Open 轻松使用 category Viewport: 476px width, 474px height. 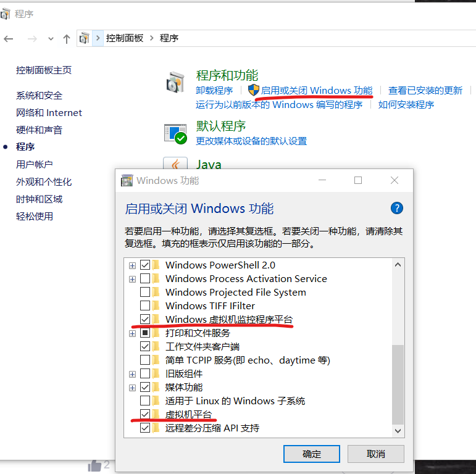click(x=35, y=216)
